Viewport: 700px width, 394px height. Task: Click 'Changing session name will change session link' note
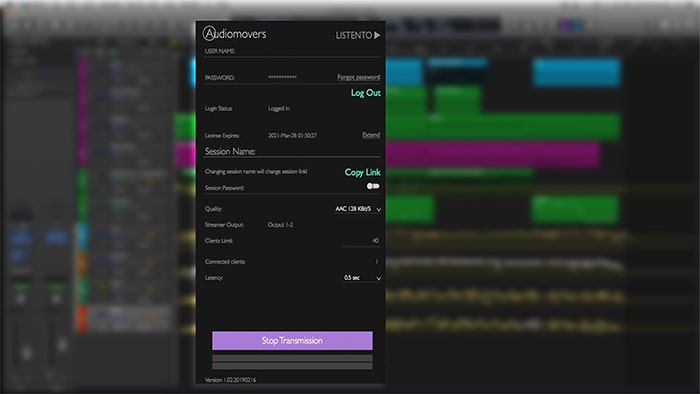click(x=256, y=171)
